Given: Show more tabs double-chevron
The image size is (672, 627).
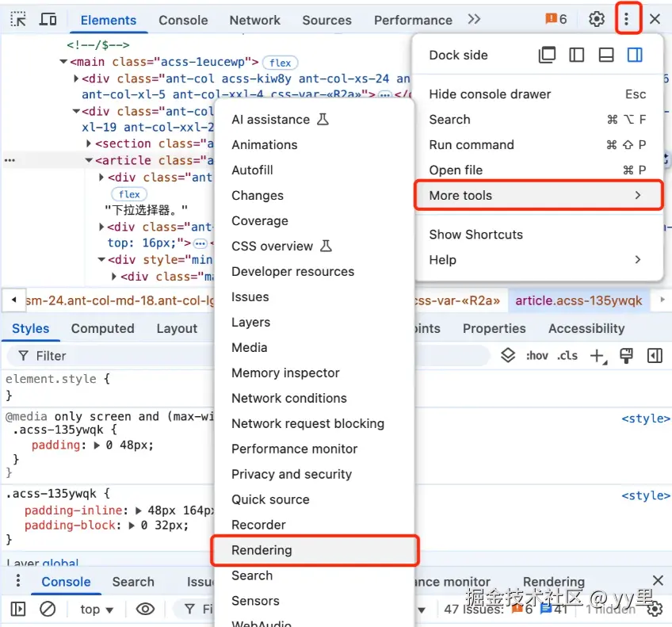Looking at the screenshot, I should coord(474,19).
